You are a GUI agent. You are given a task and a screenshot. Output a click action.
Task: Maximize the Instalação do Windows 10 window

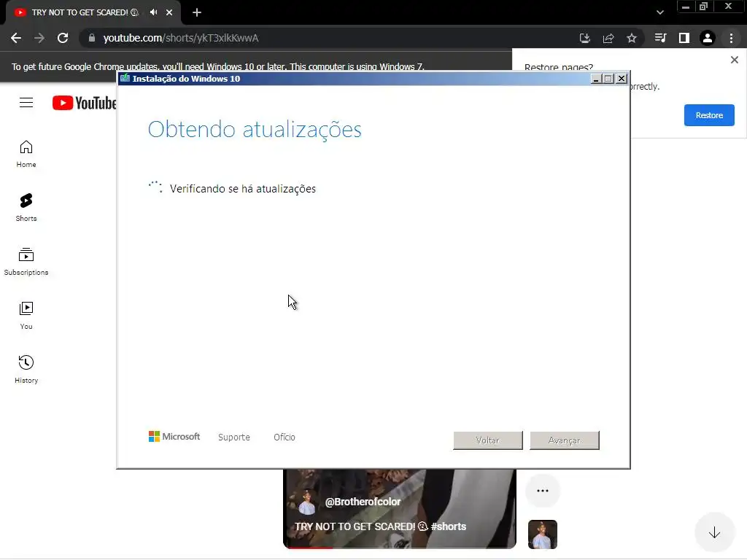[x=608, y=79]
